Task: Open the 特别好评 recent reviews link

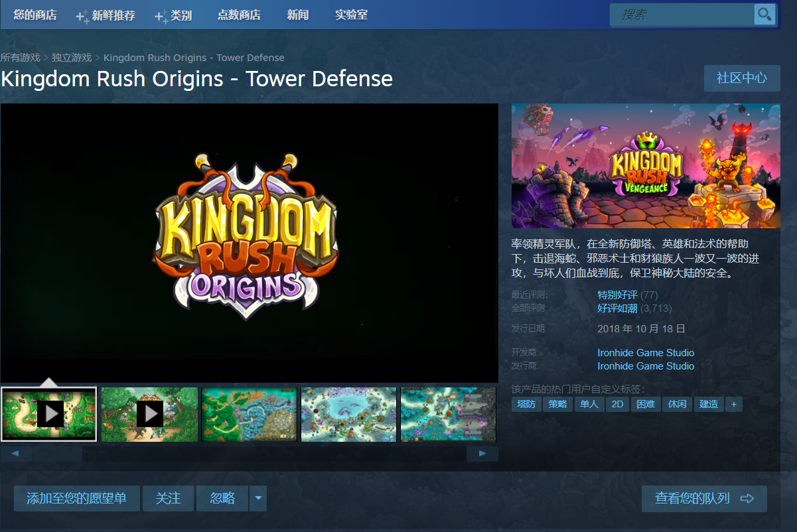Action: pyautogui.click(x=617, y=295)
